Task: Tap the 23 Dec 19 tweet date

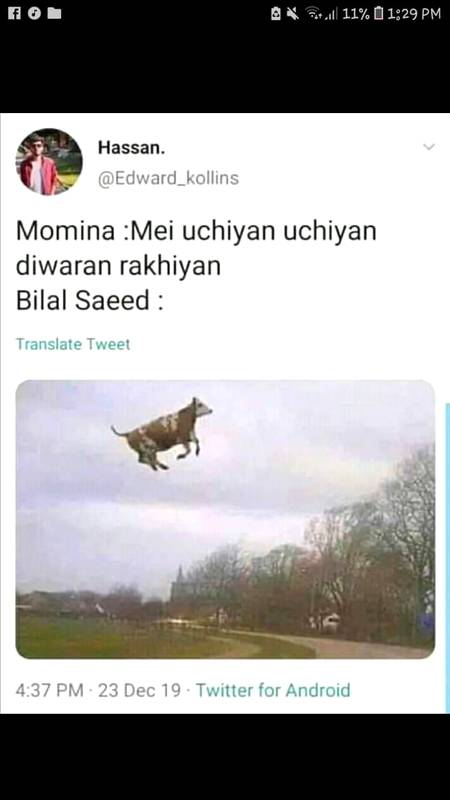Action: pos(139,690)
